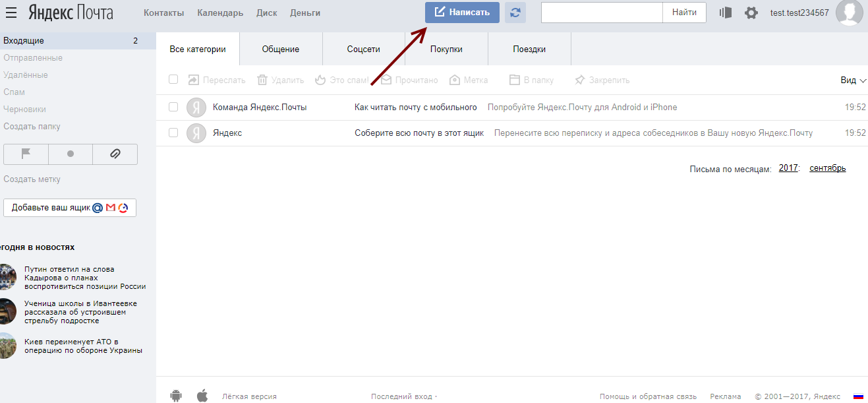Filter messages with attachments paperclip

coord(115,154)
